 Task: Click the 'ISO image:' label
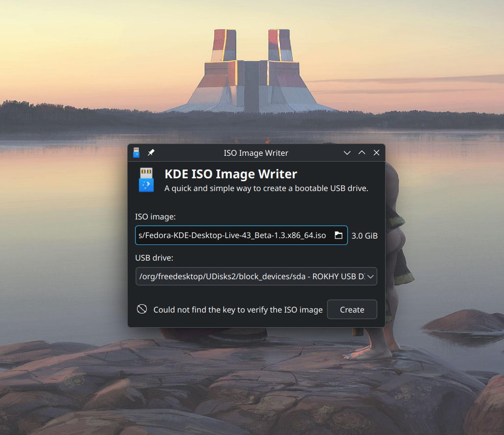point(155,217)
